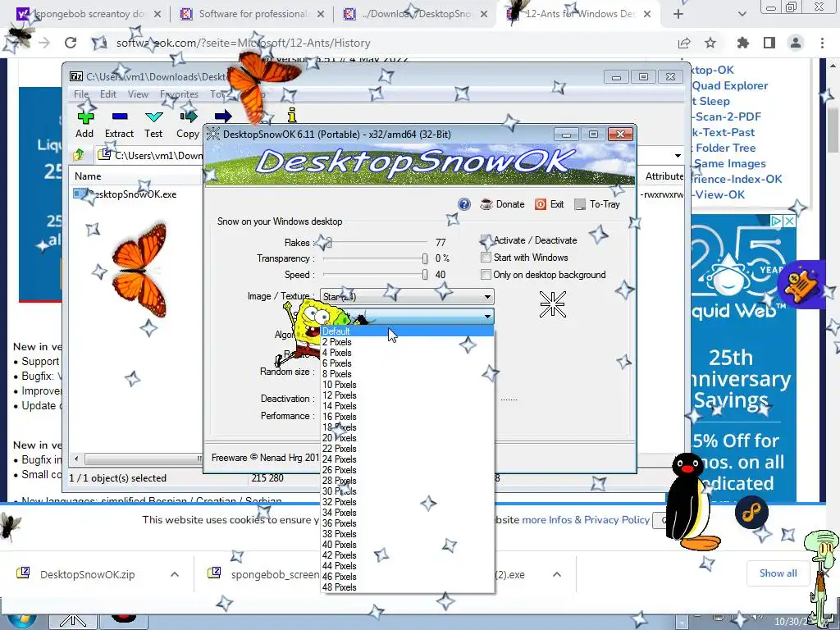Screen dimensions: 840x630
Task: Adjust the Speed slider
Action: pos(425,275)
